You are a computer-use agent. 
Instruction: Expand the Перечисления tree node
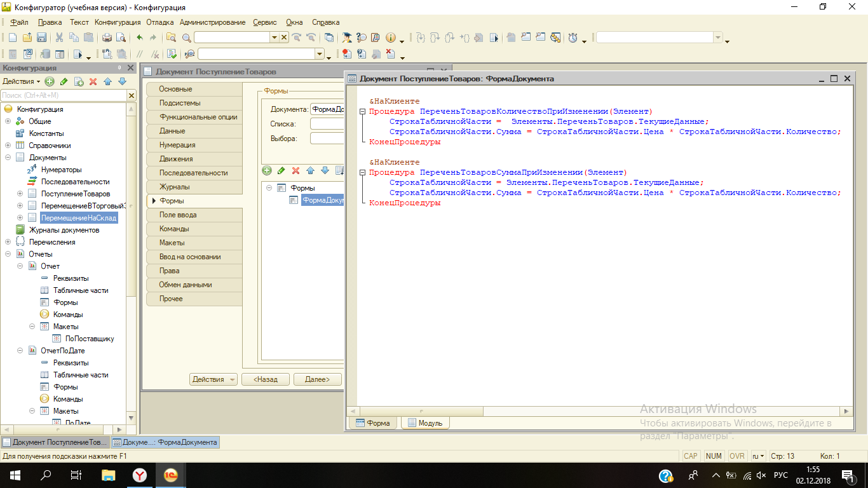[8, 242]
